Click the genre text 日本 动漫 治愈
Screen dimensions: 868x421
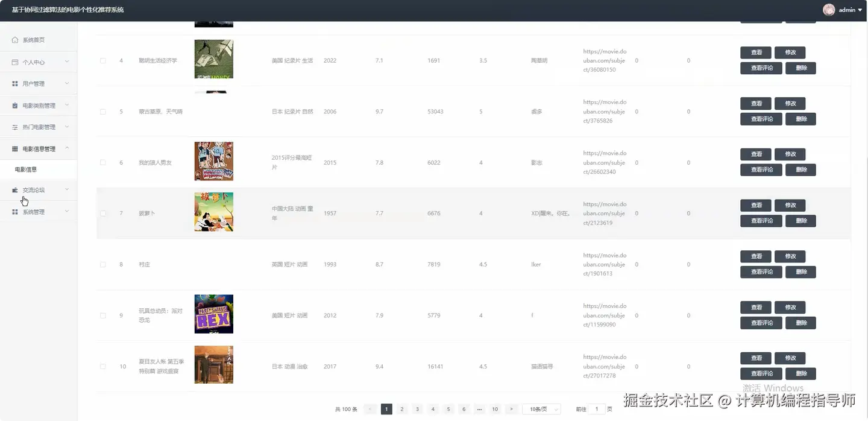289,367
